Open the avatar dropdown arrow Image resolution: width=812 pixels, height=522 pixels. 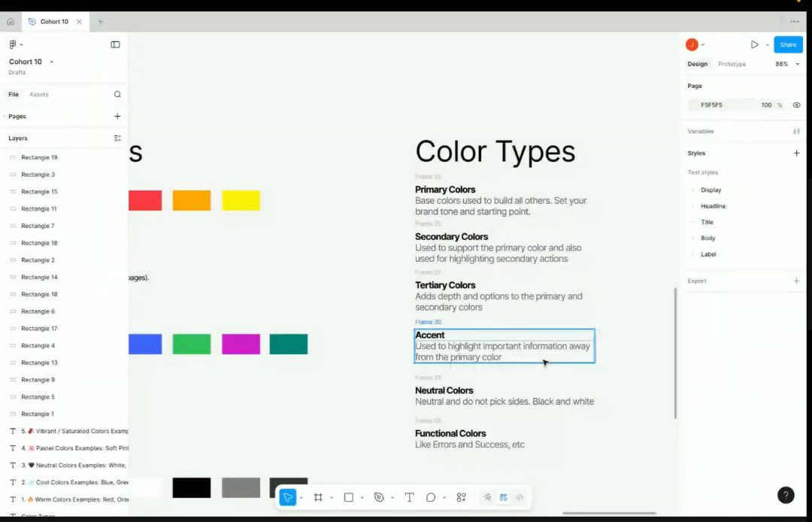click(x=703, y=45)
